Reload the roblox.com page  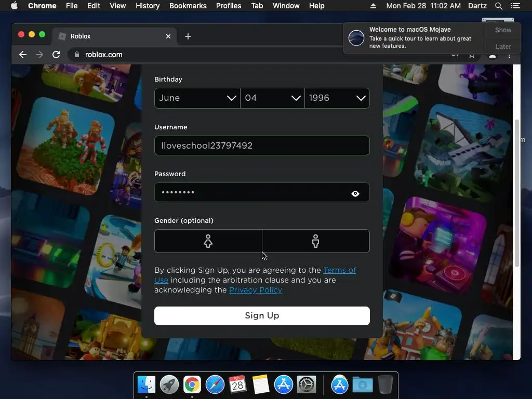coord(56,55)
